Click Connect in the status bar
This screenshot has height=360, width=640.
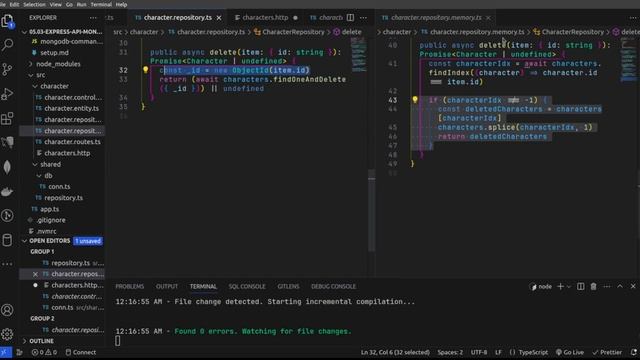[x=80, y=352]
